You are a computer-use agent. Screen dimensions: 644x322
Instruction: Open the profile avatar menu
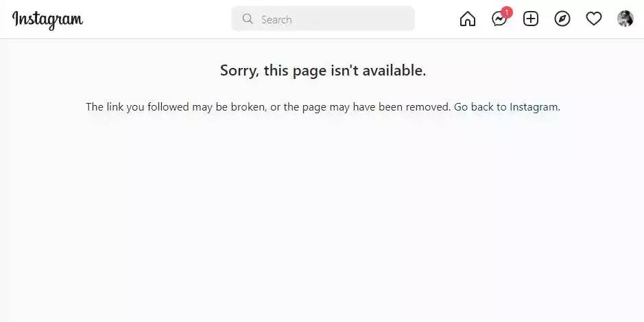pyautogui.click(x=625, y=19)
